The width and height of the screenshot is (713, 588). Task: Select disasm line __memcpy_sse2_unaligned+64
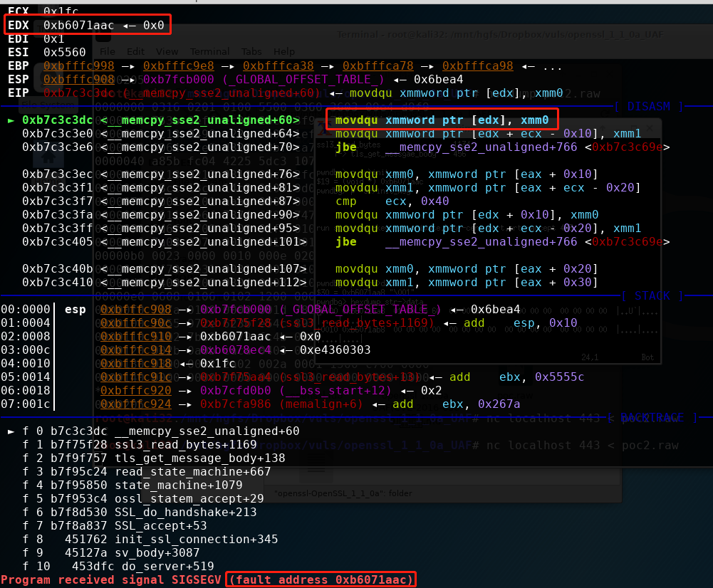tap(161, 134)
